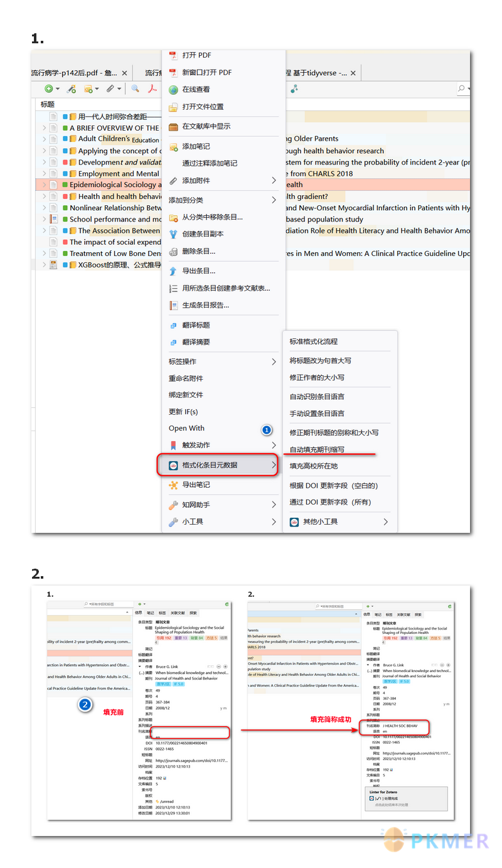The width and height of the screenshot is (502, 868).
Task: Click the orange icon for 导出笔记
Action: coord(174,485)
